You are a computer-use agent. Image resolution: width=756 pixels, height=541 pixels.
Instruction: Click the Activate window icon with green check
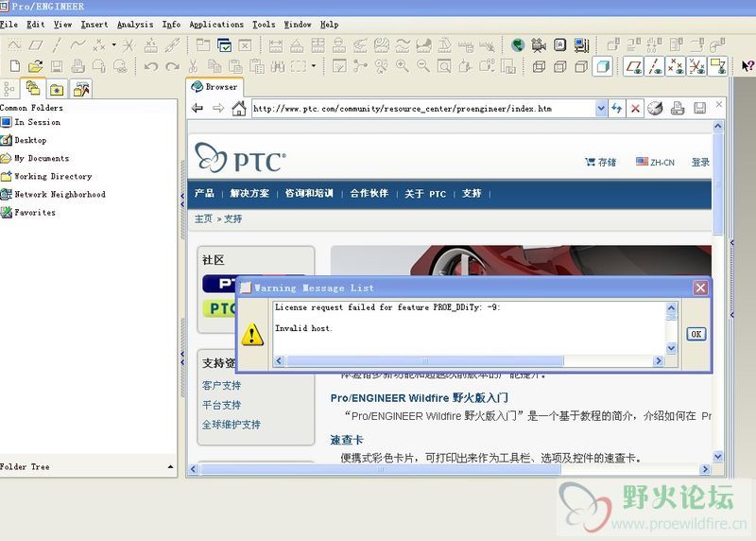click(225, 45)
